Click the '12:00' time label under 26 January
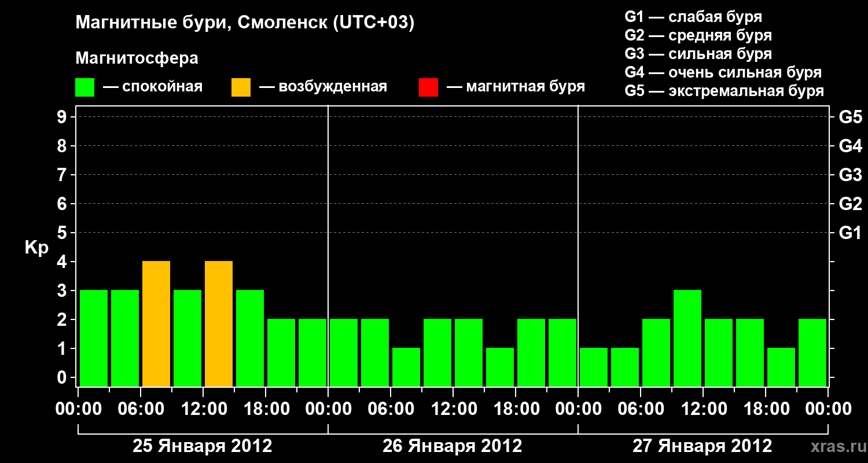This screenshot has width=868, height=463. pos(453,409)
